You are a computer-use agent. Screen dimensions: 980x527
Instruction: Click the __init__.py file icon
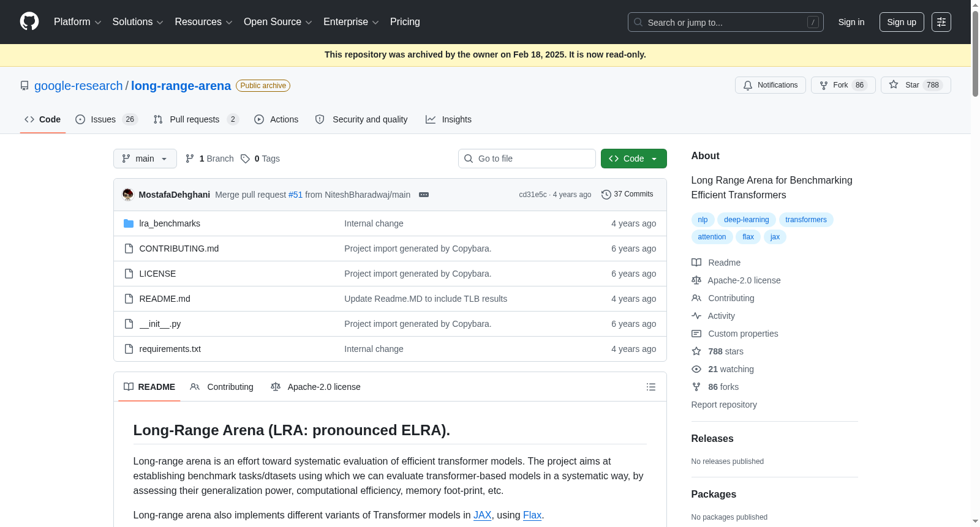[129, 324]
